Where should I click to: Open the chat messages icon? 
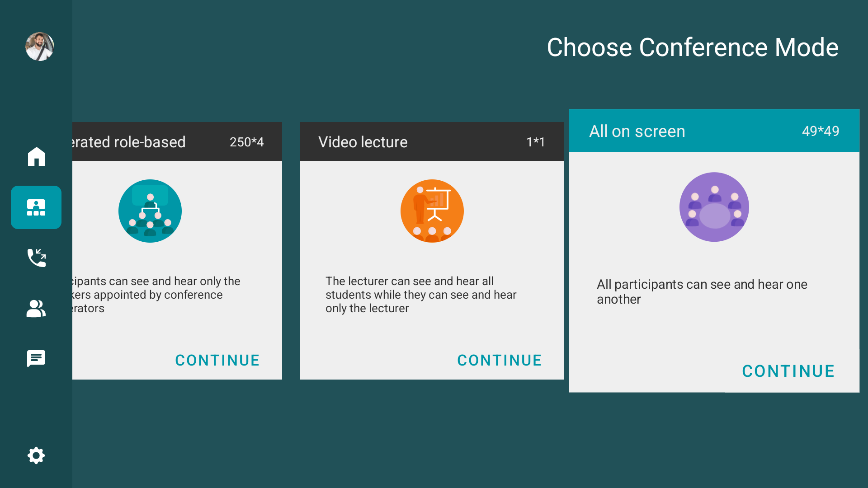tap(36, 359)
